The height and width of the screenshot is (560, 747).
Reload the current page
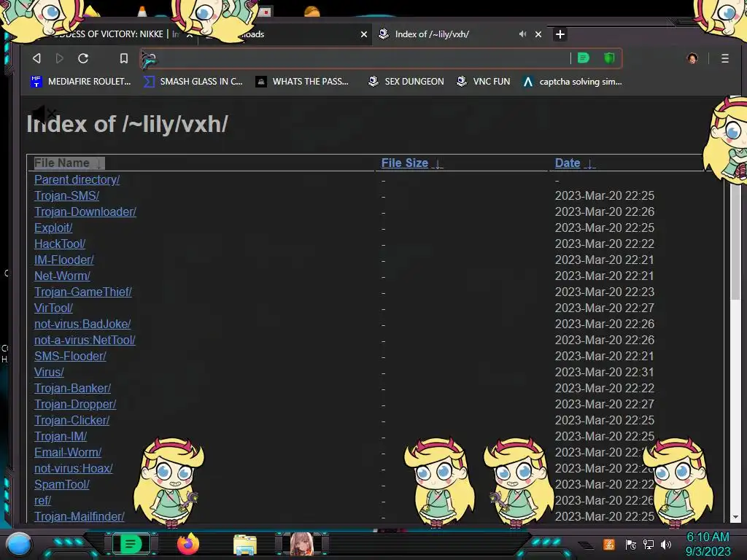(83, 58)
